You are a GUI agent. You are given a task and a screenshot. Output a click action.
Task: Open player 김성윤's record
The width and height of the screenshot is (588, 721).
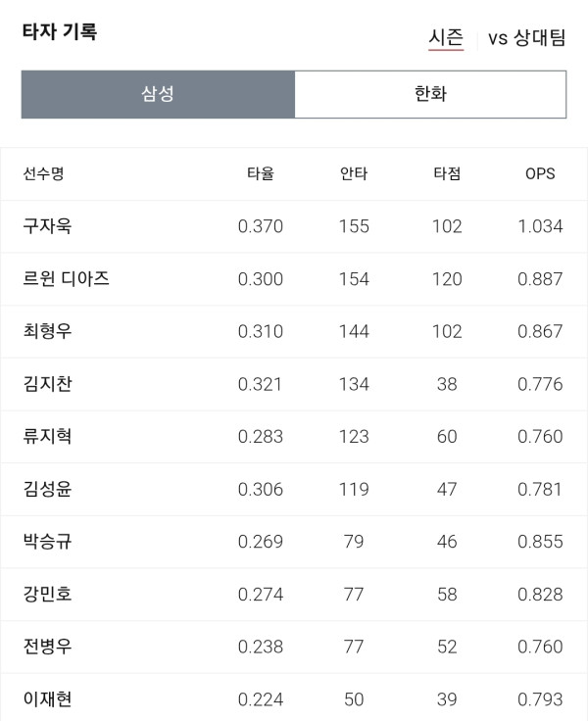294,489
